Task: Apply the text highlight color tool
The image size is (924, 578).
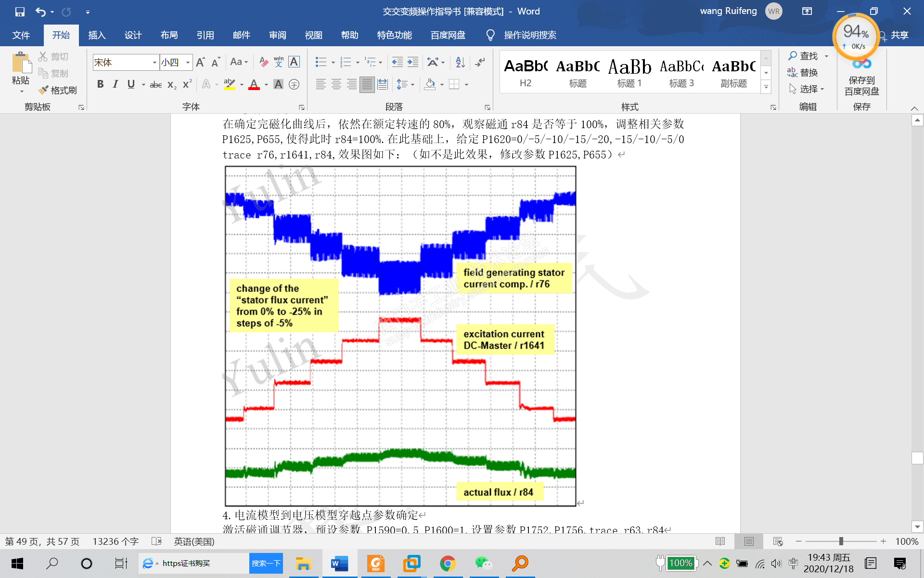Action: click(230, 84)
